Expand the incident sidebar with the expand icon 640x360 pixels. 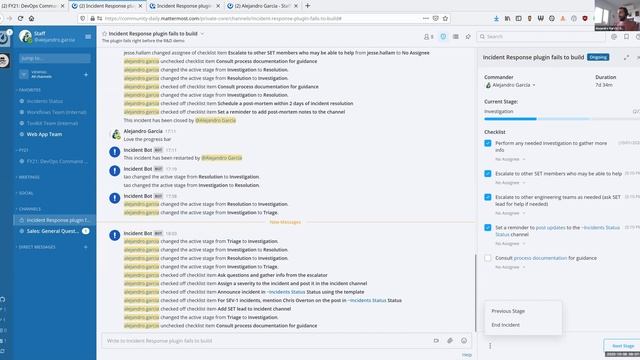[x=626, y=58]
